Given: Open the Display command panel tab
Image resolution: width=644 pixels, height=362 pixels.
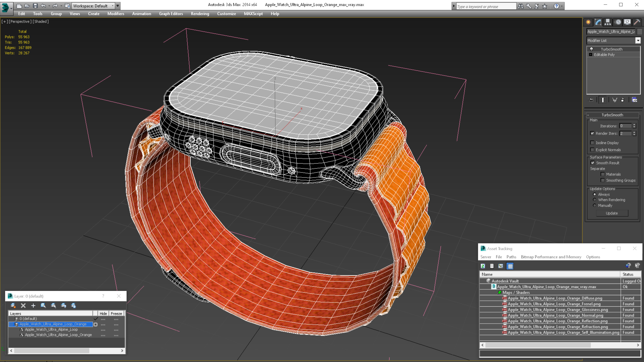Looking at the screenshot, I should (627, 22).
